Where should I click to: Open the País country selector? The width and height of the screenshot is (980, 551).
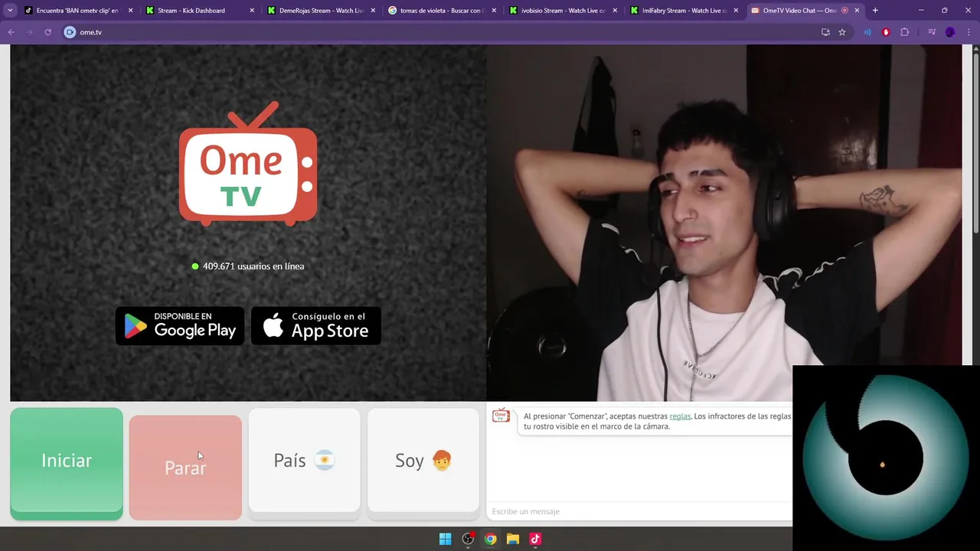[x=304, y=460]
